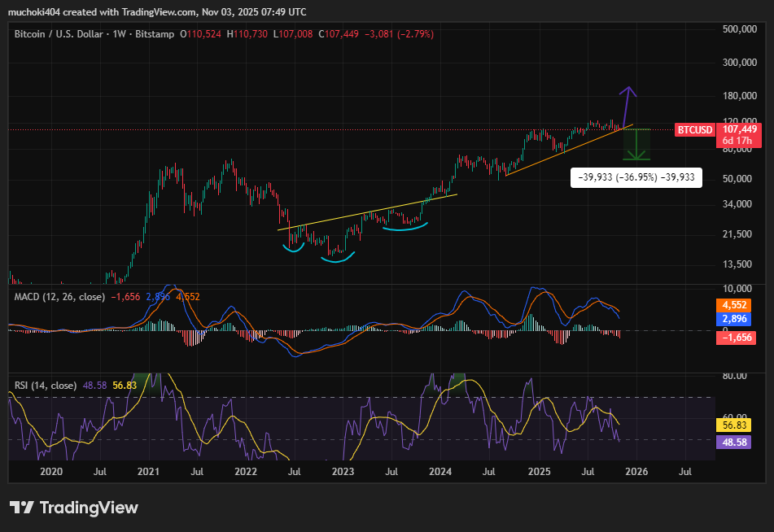Image resolution: width=774 pixels, height=532 pixels.
Task: Select the high value H110,730
Action: coord(247,34)
